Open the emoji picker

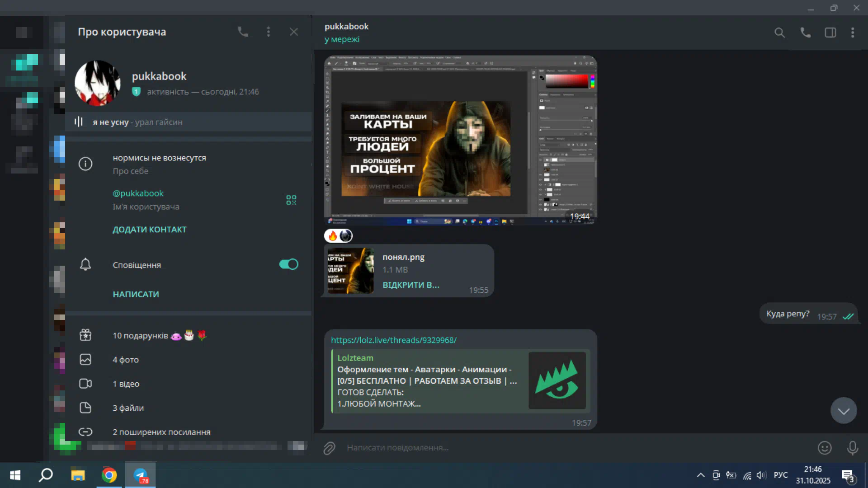[x=825, y=448]
